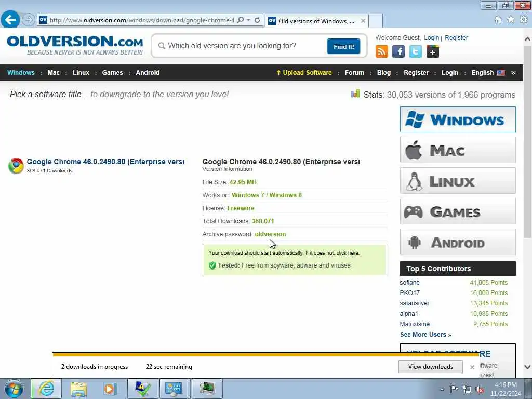Click the browser address bar URL
The width and height of the screenshot is (532, 399).
pos(142,20)
